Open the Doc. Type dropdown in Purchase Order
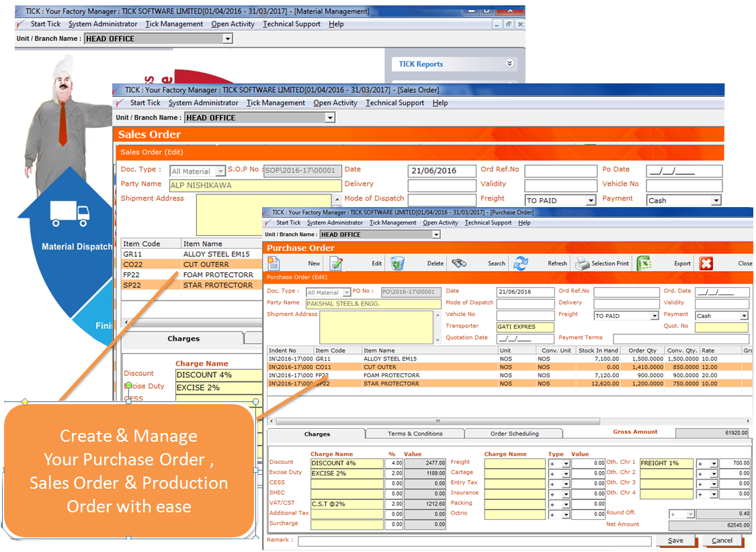The height and width of the screenshot is (552, 756). click(347, 292)
